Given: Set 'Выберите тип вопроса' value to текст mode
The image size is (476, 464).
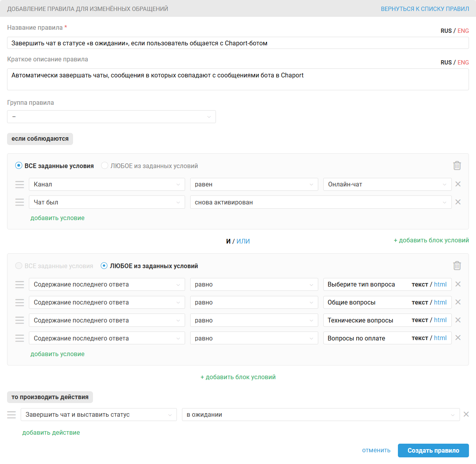Looking at the screenshot, I should click(x=420, y=284).
